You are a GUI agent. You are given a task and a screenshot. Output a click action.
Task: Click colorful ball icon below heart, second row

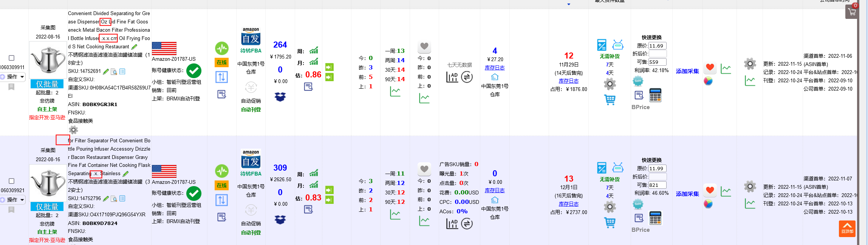click(x=708, y=204)
